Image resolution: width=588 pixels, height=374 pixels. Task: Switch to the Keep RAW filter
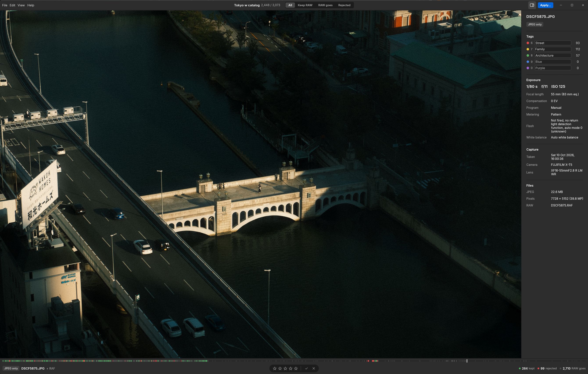305,5
